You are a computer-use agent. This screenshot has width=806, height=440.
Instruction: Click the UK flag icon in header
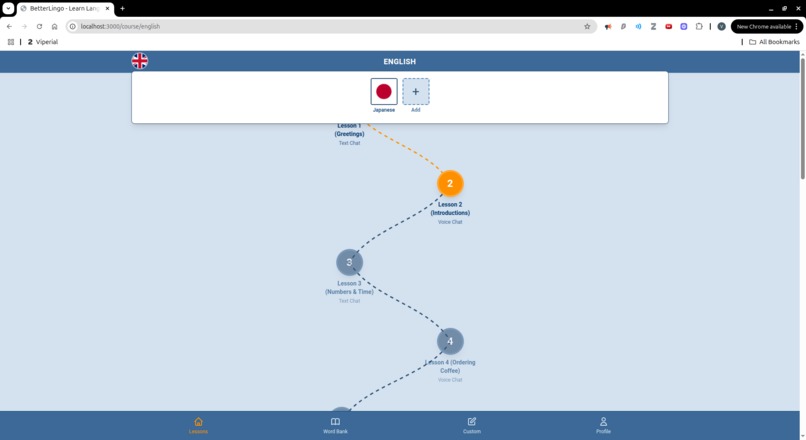click(140, 61)
